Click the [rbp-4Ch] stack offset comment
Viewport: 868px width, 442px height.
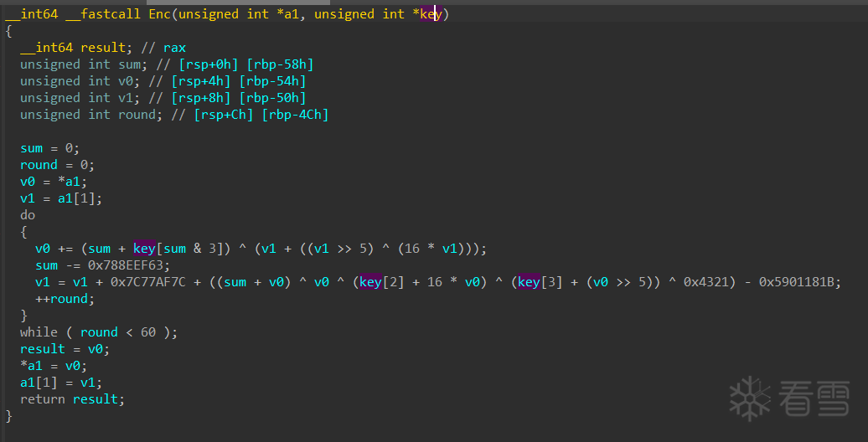296,115
